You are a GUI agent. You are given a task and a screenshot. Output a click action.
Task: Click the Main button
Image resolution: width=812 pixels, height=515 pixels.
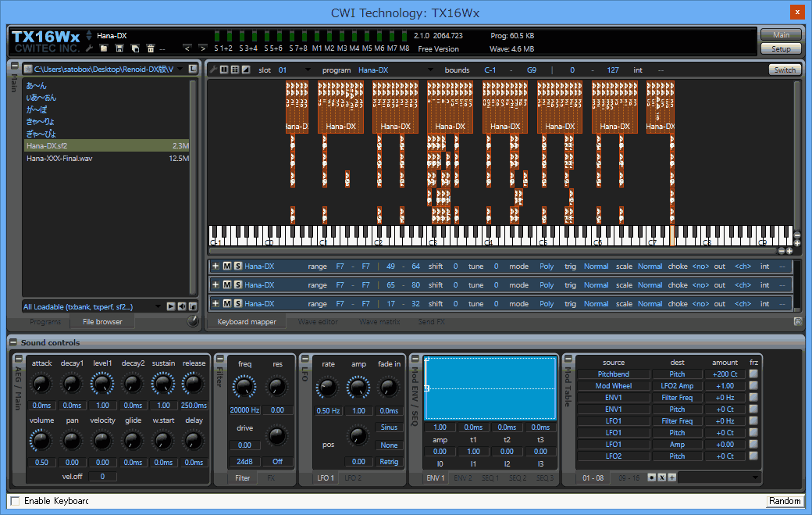tap(781, 34)
